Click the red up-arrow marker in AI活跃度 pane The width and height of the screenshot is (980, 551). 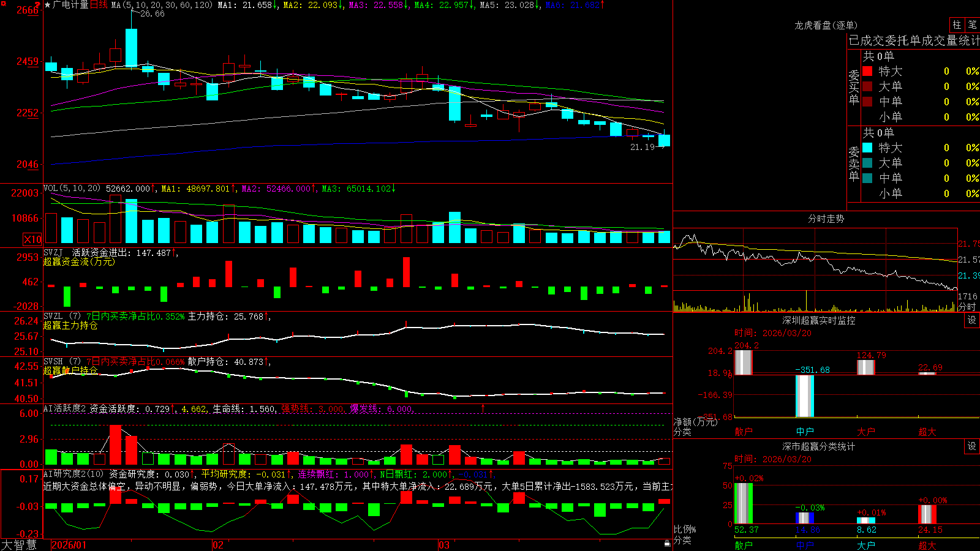483,408
